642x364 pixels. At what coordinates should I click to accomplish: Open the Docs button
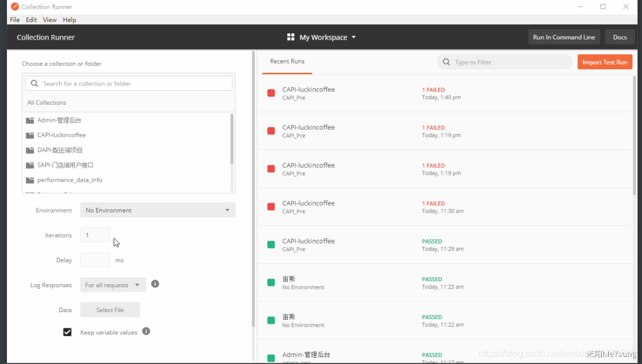619,37
